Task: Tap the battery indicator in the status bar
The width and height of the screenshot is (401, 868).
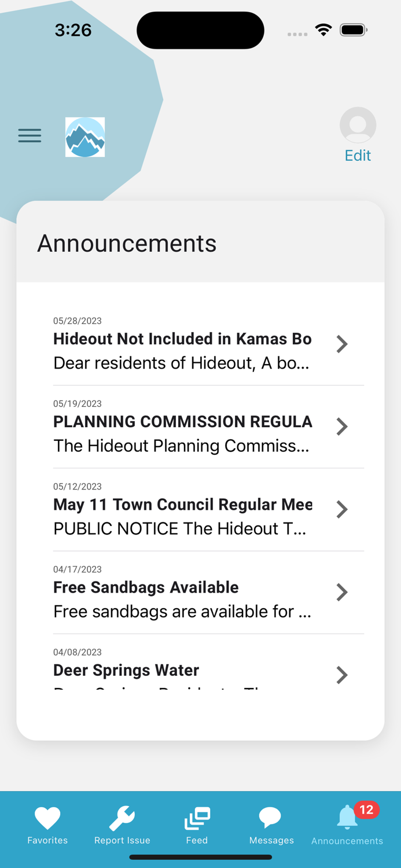Action: (x=354, y=30)
